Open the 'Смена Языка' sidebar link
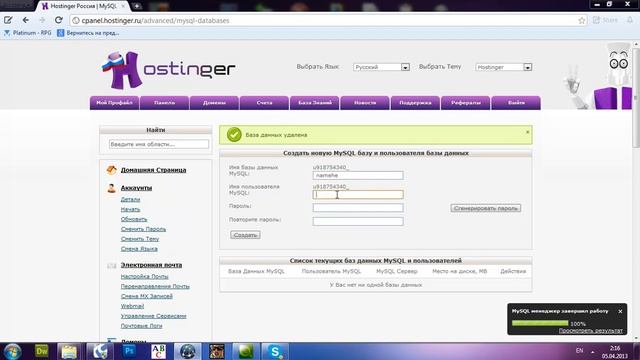 pyautogui.click(x=139, y=249)
